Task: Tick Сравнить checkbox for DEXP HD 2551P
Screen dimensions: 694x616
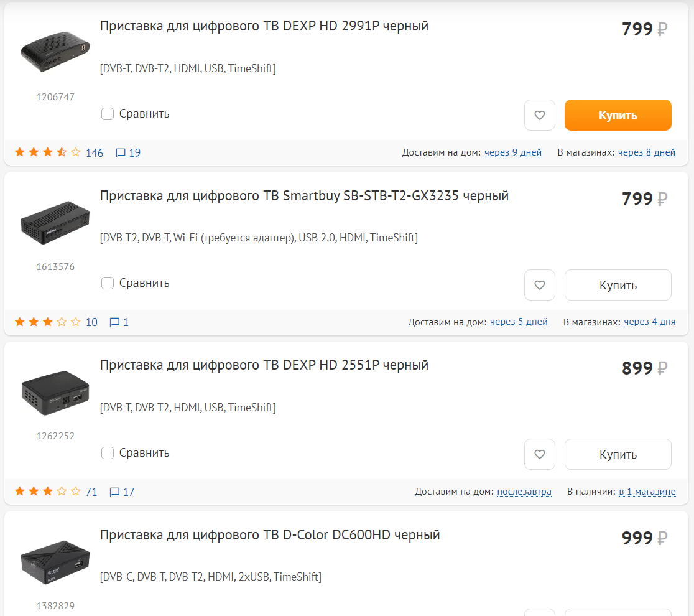Action: (108, 453)
